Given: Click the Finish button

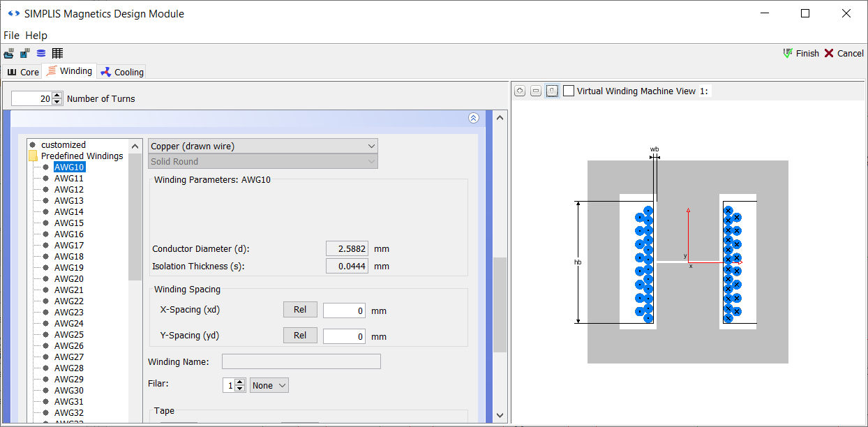Looking at the screenshot, I should point(800,54).
